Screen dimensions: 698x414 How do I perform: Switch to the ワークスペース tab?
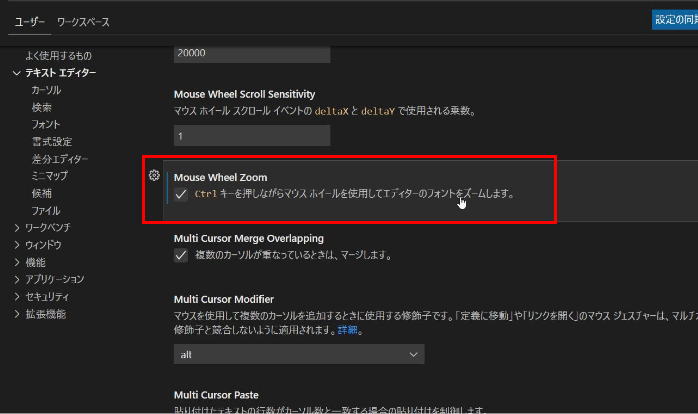[x=83, y=22]
